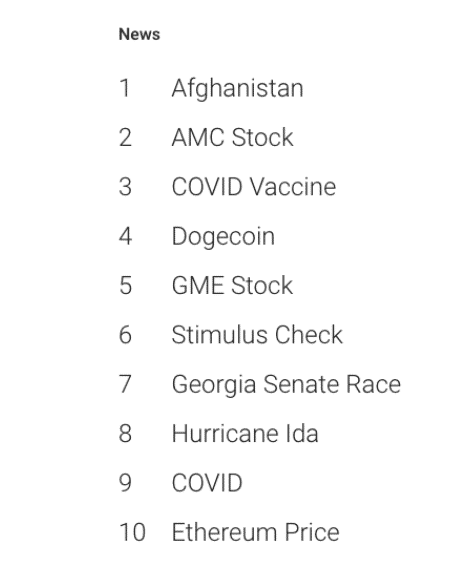Click the Dogecoin list entry
The image size is (475, 561).
click(223, 236)
